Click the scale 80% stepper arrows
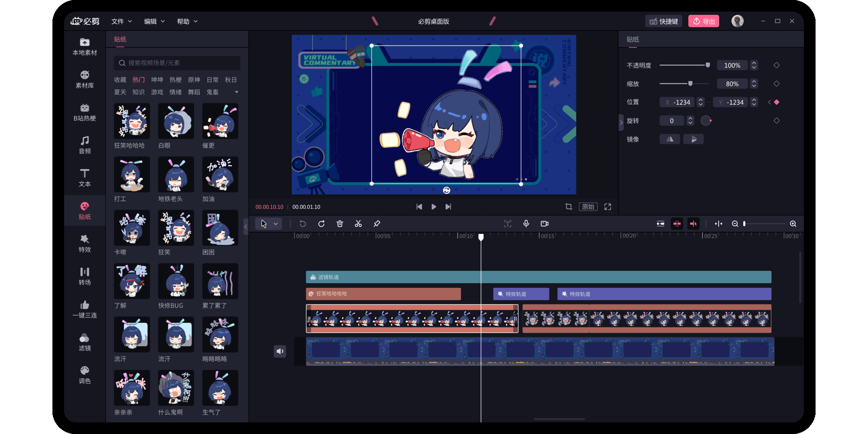The height and width of the screenshot is (434, 868). [754, 83]
